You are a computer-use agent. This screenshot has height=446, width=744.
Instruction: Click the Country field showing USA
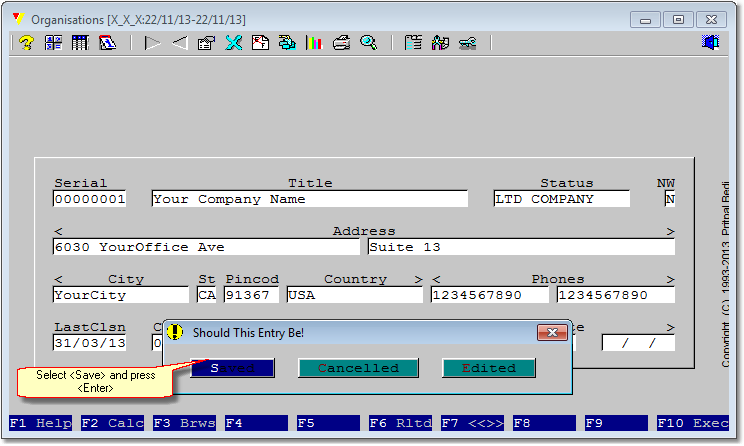click(354, 295)
